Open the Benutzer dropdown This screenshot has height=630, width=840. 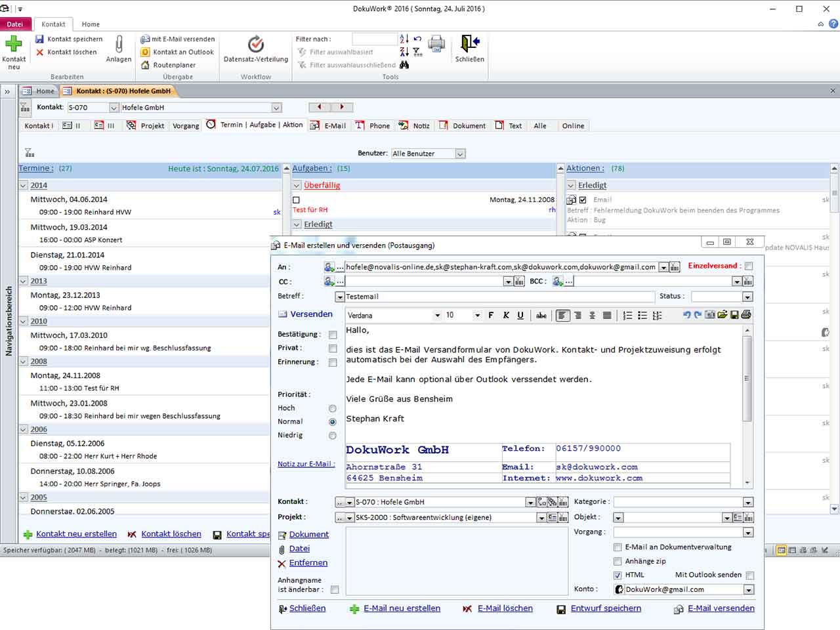point(460,154)
